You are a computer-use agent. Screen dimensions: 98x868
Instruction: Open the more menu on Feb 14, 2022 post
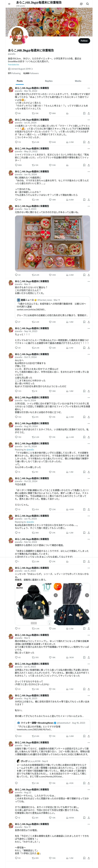pos(89,539)
